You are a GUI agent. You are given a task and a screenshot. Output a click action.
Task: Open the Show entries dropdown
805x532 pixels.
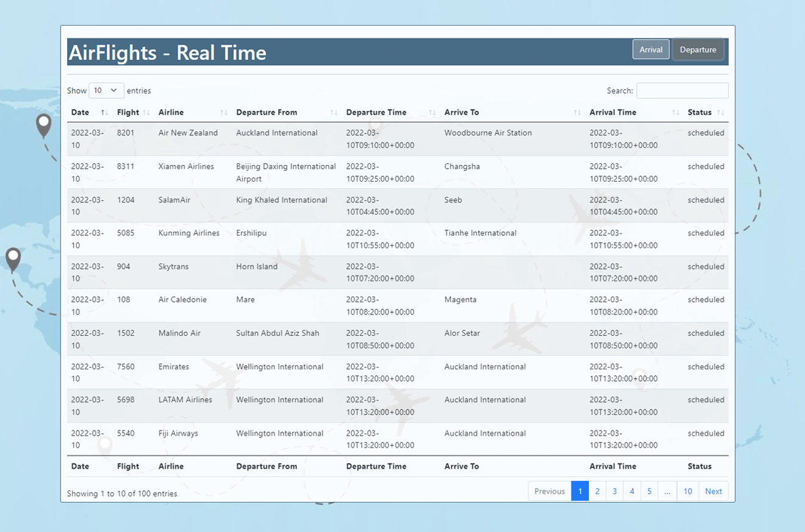[x=106, y=90]
